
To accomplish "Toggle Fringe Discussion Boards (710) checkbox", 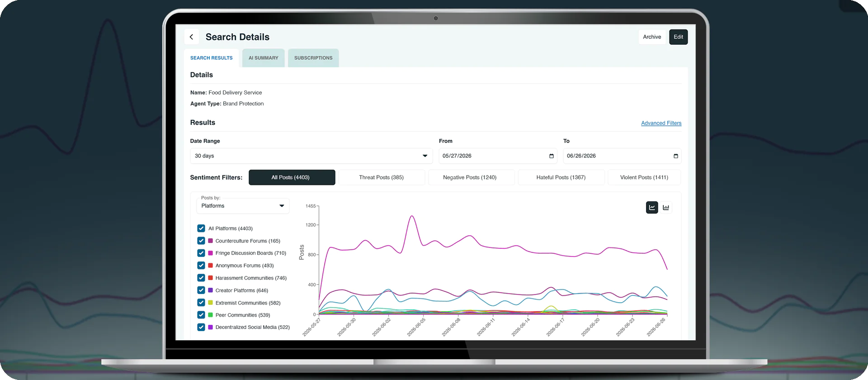I will (x=201, y=253).
